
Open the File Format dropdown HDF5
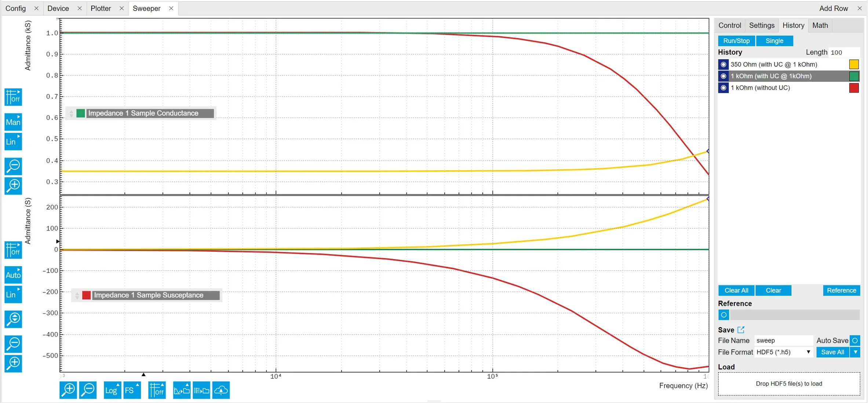pyautogui.click(x=783, y=352)
